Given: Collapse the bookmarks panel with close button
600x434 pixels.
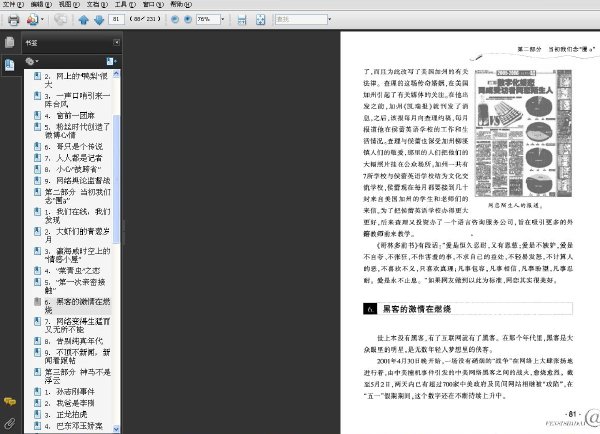Looking at the screenshot, I should [x=117, y=42].
